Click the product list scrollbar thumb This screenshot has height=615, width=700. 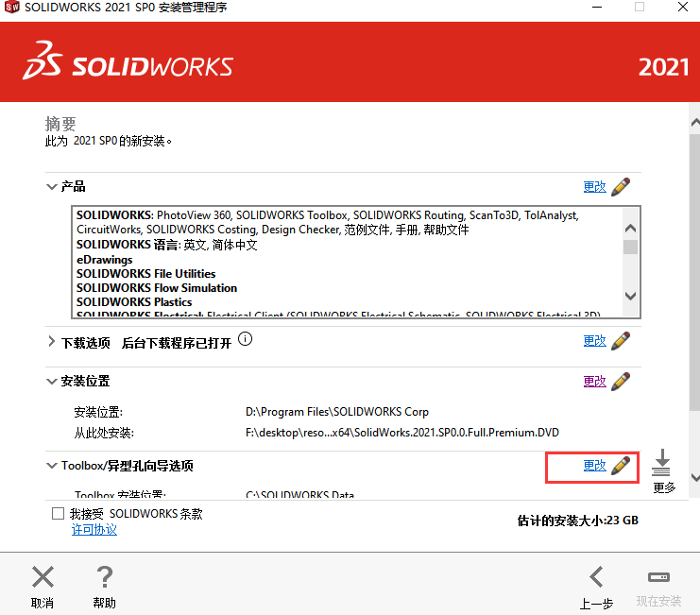point(630,247)
